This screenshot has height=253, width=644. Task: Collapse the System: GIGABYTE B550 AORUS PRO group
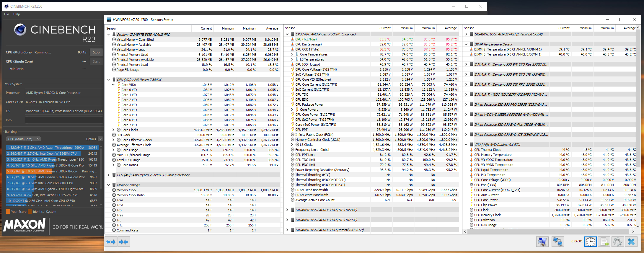[x=109, y=35]
